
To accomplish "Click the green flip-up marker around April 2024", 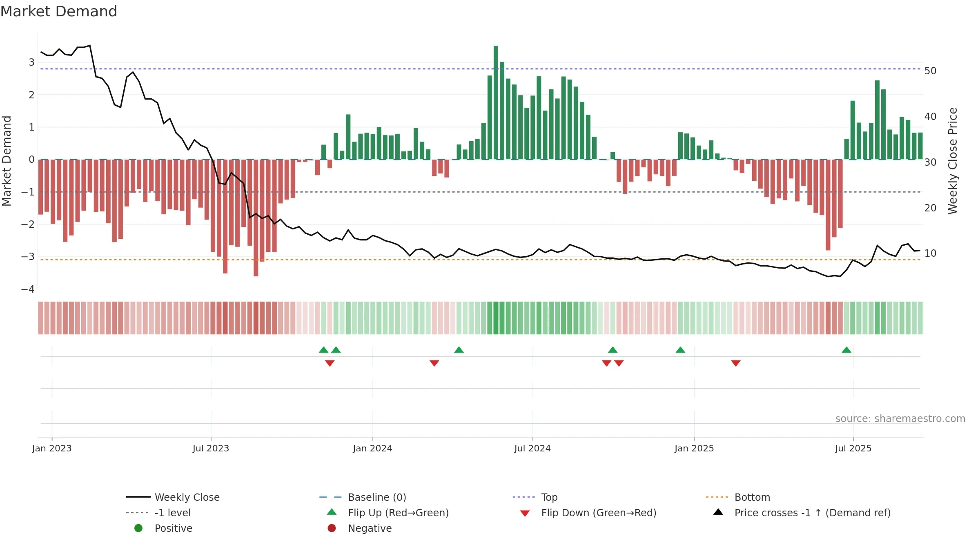I will 459,350.
